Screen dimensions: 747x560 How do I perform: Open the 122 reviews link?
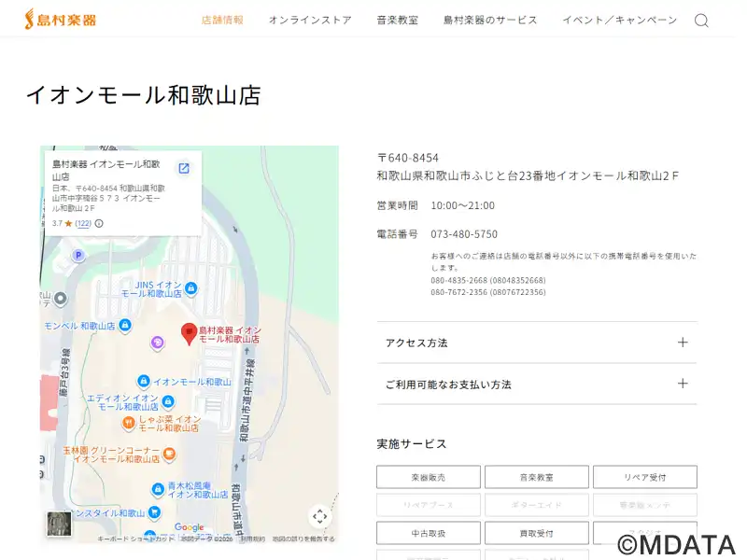pos(83,224)
